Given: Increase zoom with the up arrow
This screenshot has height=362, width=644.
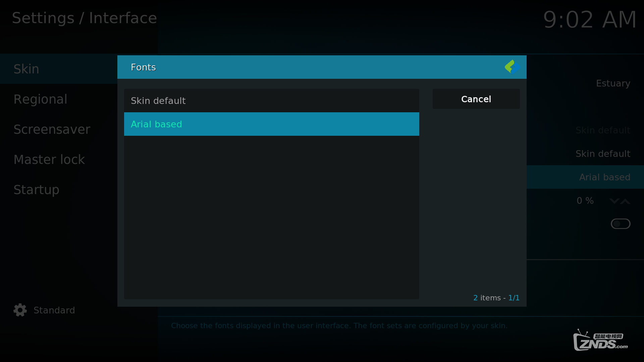Looking at the screenshot, I should (x=625, y=201).
